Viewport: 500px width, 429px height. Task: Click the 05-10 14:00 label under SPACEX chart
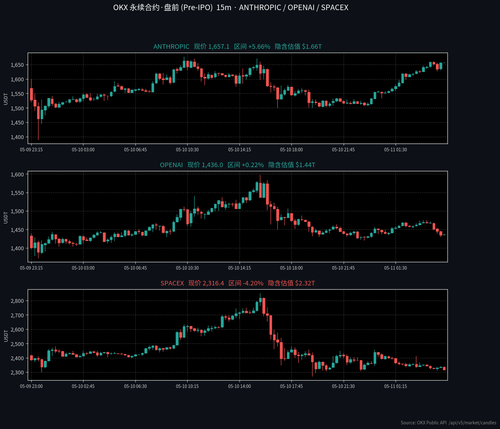(x=240, y=386)
